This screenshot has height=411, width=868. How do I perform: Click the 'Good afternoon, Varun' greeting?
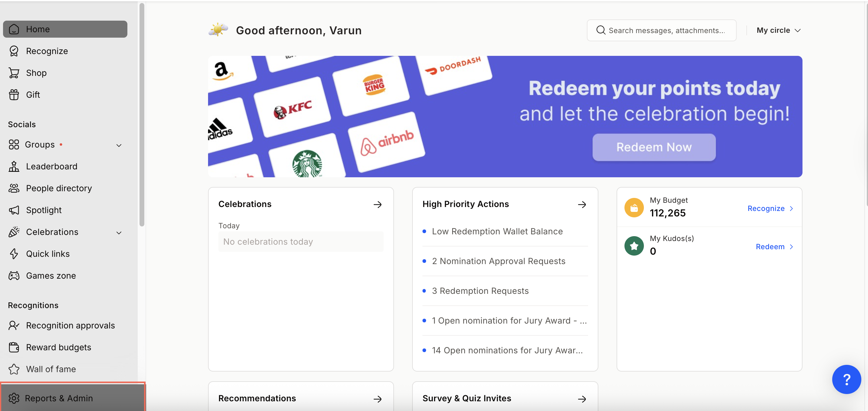[298, 30]
